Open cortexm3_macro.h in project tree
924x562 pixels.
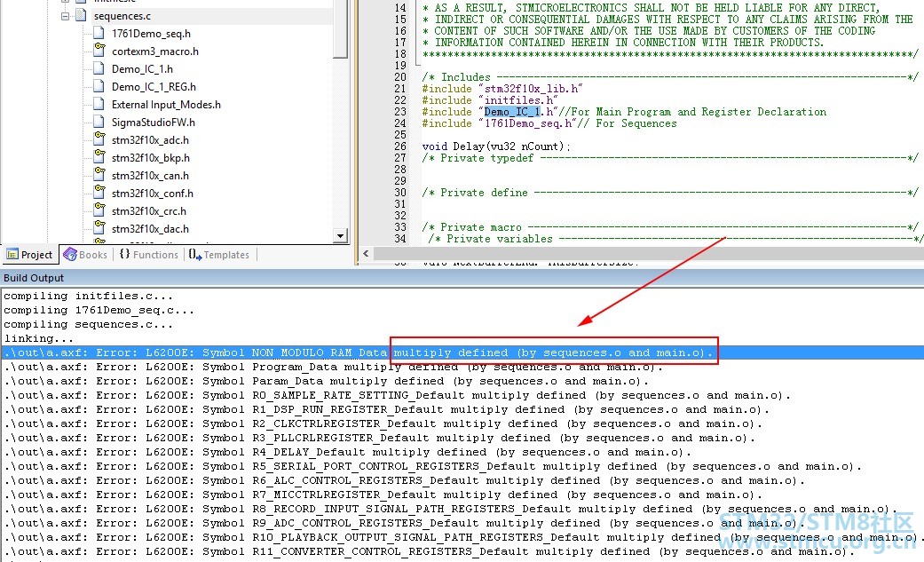pos(155,51)
